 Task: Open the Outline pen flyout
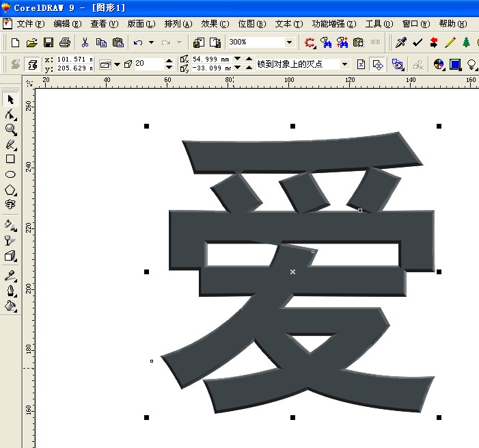click(x=11, y=291)
